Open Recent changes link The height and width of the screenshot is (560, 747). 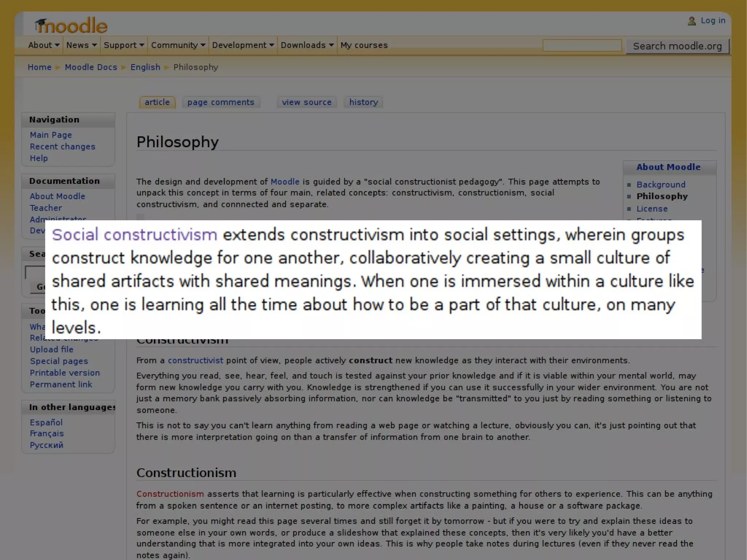62,147
